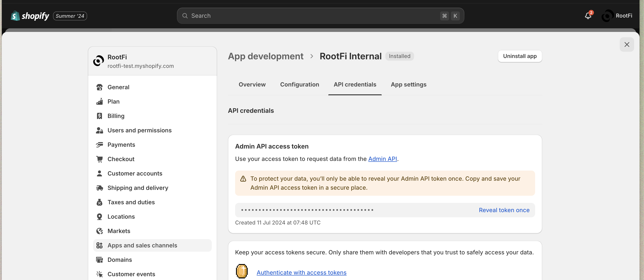Click the Search input field
This screenshot has width=644, height=280.
[x=313, y=16]
